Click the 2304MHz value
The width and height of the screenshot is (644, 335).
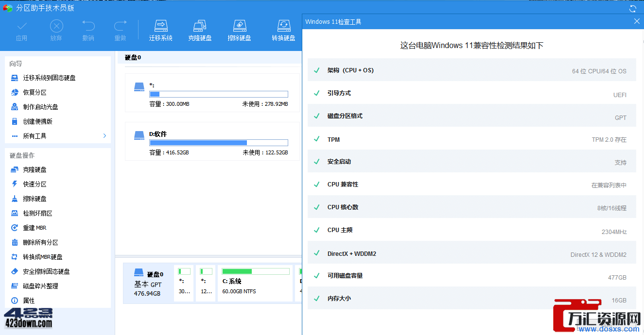click(614, 232)
